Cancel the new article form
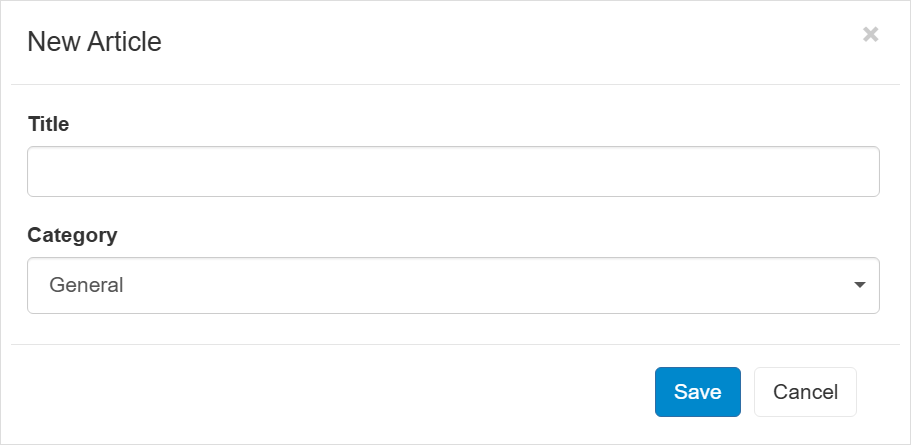 [805, 392]
